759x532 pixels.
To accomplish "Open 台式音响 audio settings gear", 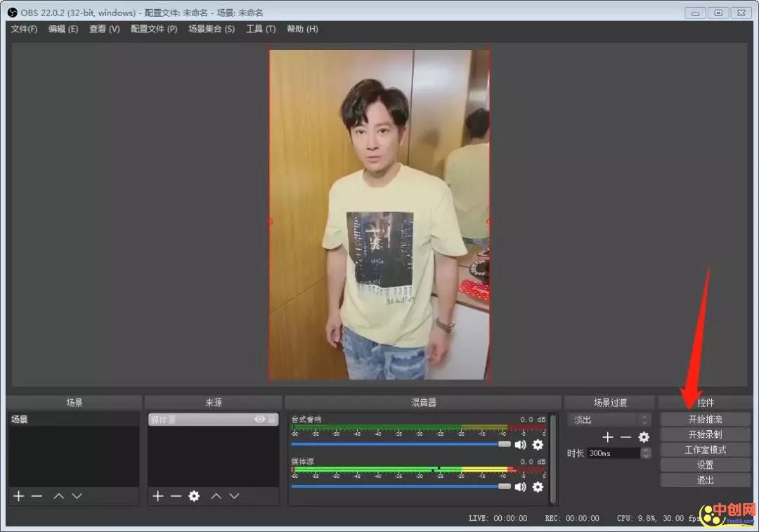I will click(538, 444).
